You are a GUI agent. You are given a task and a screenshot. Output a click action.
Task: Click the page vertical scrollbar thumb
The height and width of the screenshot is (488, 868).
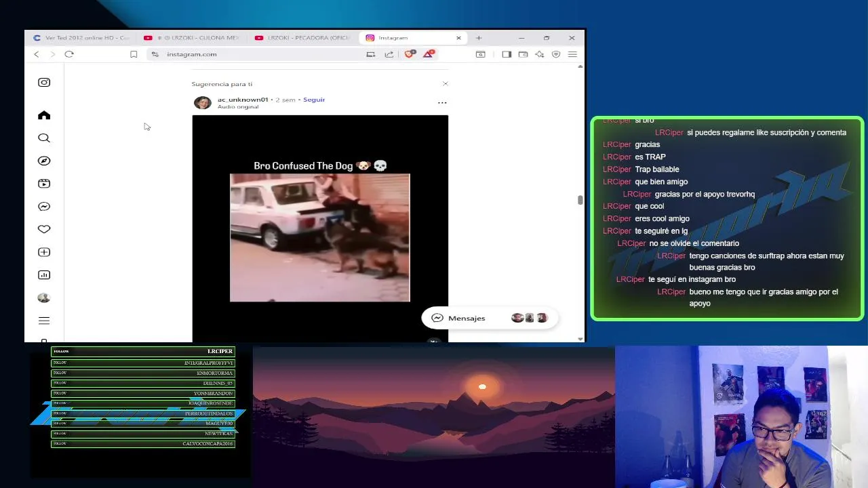pyautogui.click(x=580, y=200)
